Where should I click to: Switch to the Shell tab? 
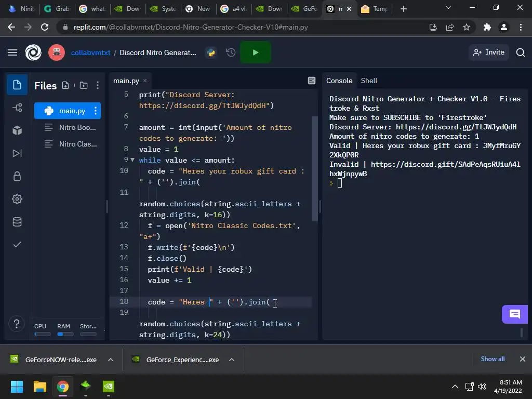(x=369, y=81)
